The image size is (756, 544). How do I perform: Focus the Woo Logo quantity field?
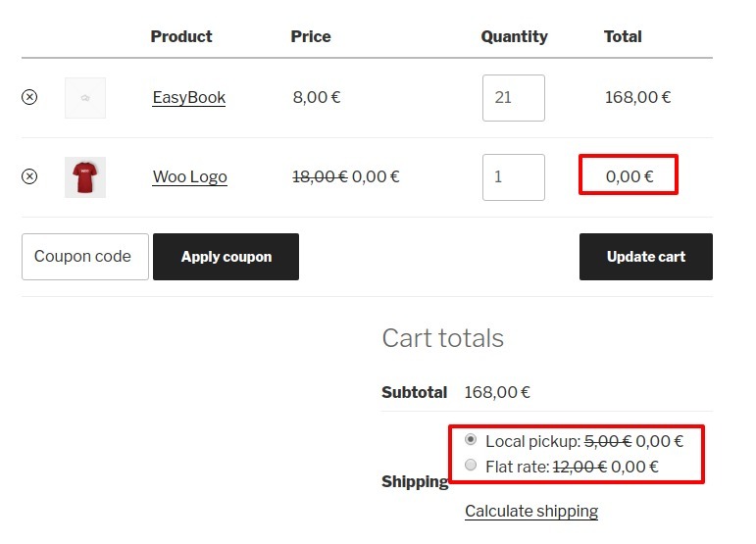pos(513,177)
